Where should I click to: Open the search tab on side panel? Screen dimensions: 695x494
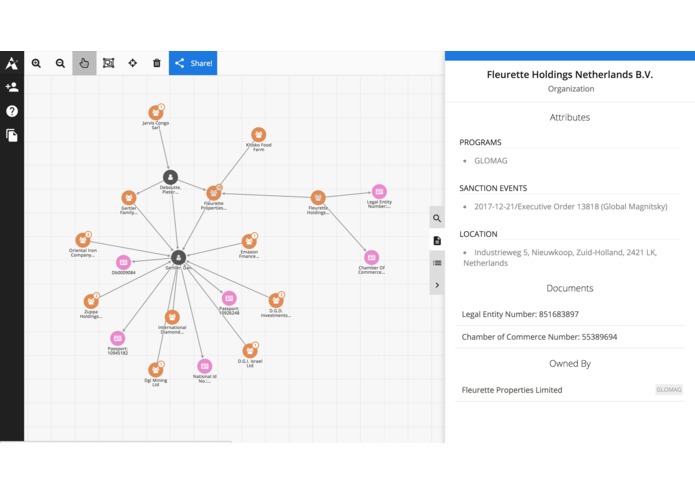(437, 218)
